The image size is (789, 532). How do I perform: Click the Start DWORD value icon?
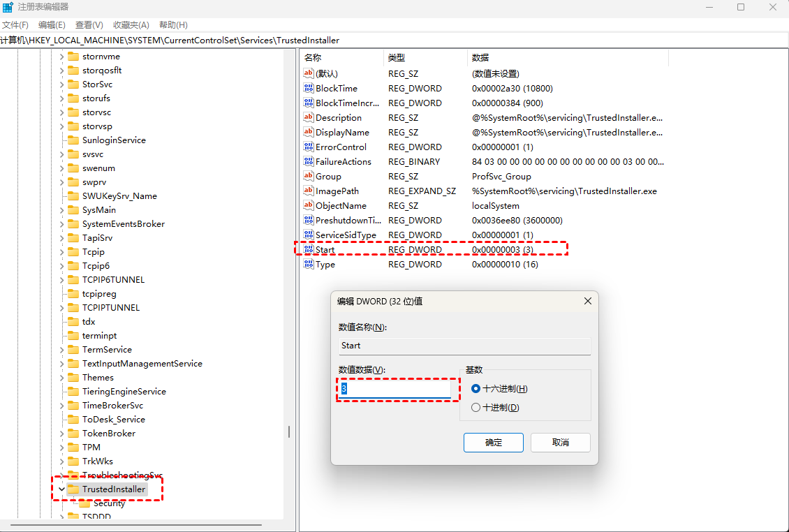click(309, 250)
